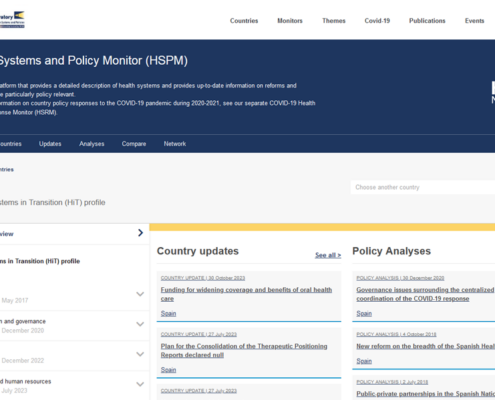
Task: Open the Monitors top navigation menu
Action: click(290, 21)
